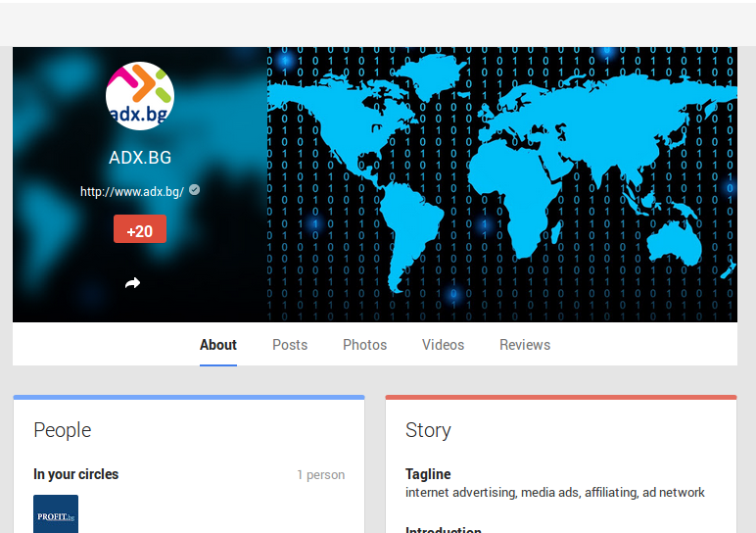Click the ADX.BG page name heading

(x=140, y=158)
